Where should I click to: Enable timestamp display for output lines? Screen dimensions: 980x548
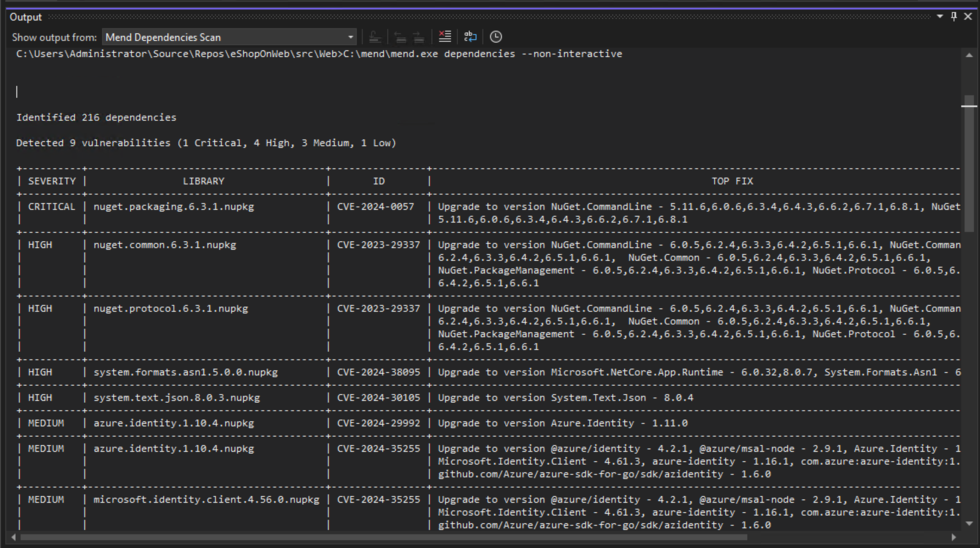496,37
